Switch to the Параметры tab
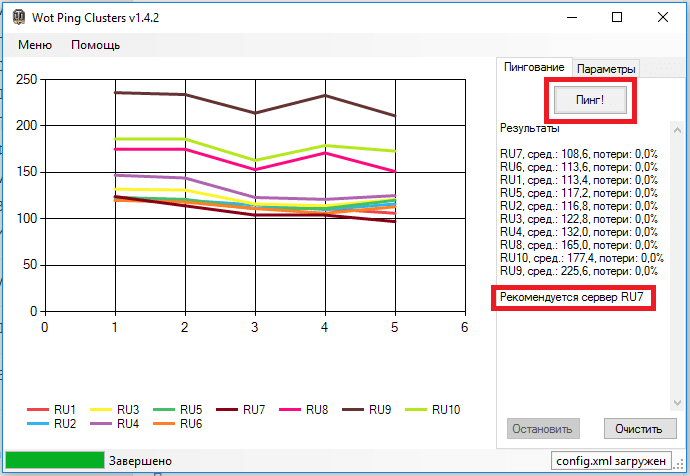The width and height of the screenshot is (690, 476). coord(606,69)
